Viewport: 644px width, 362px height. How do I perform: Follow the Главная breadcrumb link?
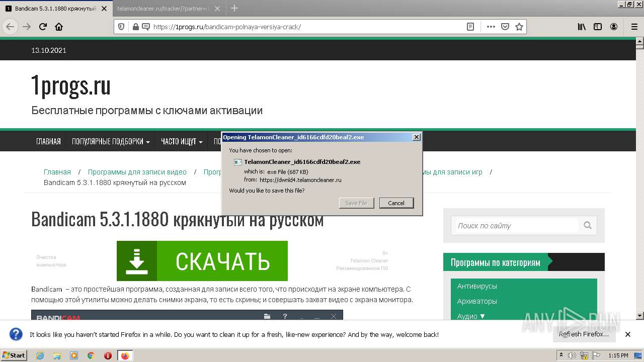57,172
